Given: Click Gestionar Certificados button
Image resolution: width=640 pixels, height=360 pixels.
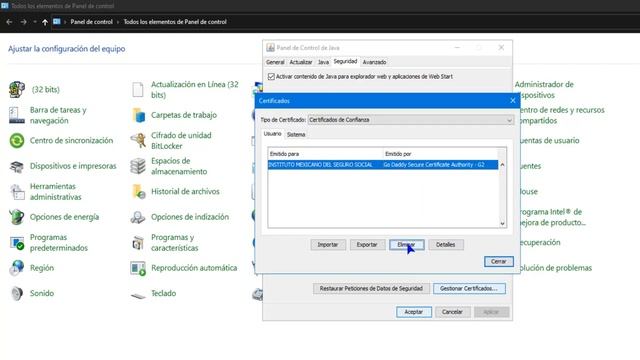Looking at the screenshot, I should click(x=469, y=289).
